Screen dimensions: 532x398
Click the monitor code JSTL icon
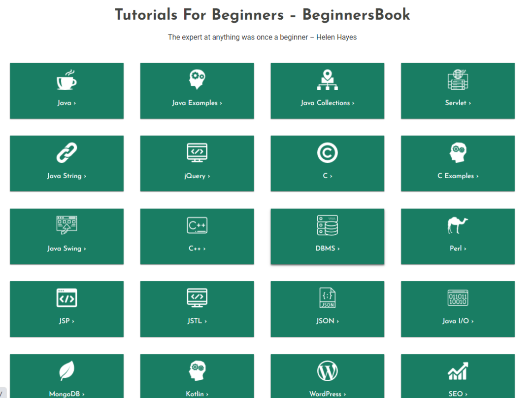tap(197, 298)
